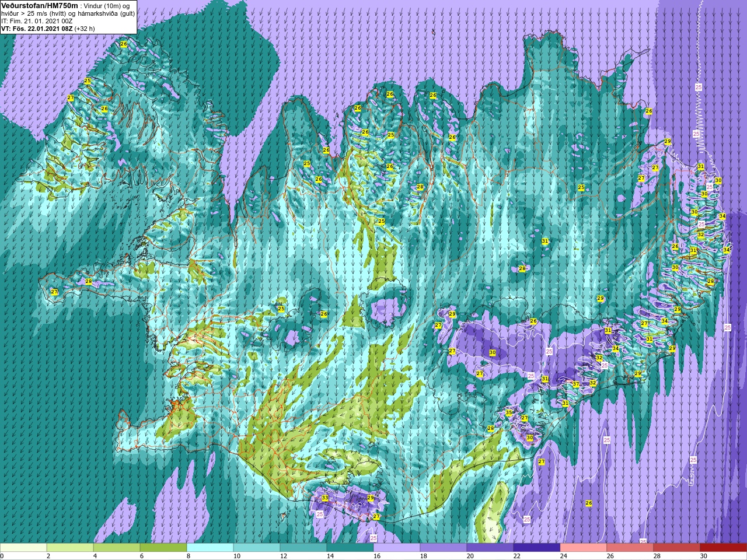This screenshot has width=747, height=560.
Task: Click the color scale tick label '4'
Action: point(95,556)
